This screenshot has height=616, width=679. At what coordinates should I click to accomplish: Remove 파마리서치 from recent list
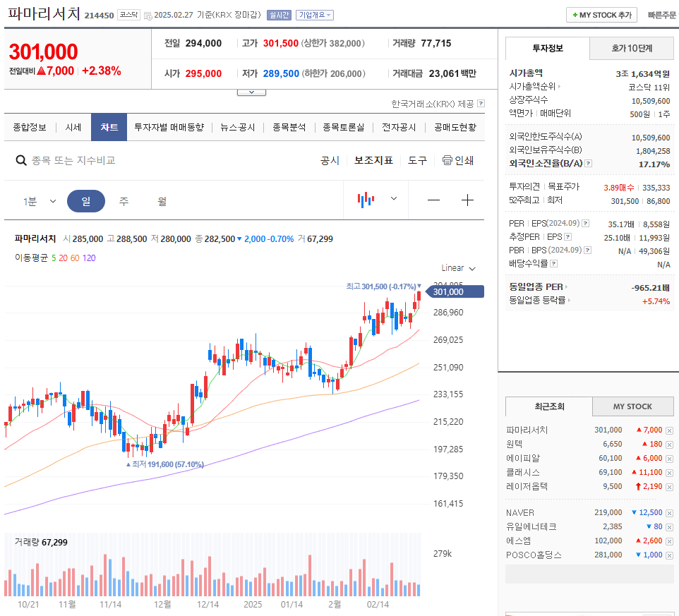(669, 430)
